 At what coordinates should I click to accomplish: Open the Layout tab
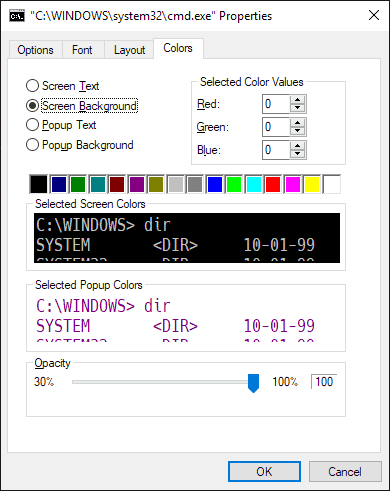pyautogui.click(x=129, y=50)
